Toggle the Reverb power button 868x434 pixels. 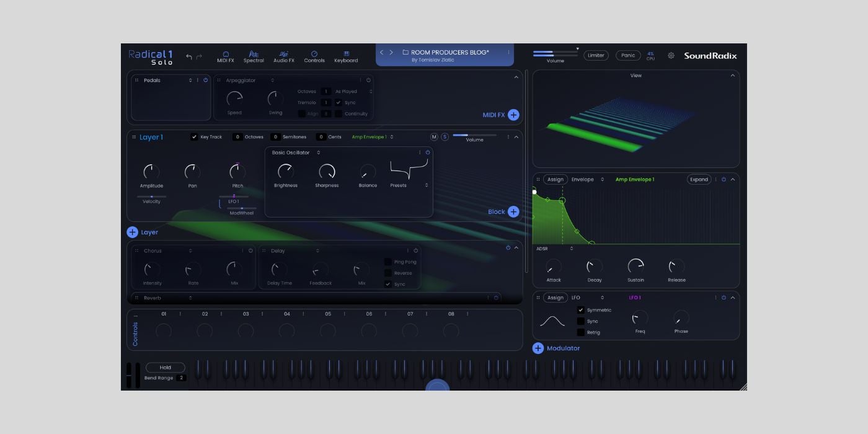click(496, 298)
